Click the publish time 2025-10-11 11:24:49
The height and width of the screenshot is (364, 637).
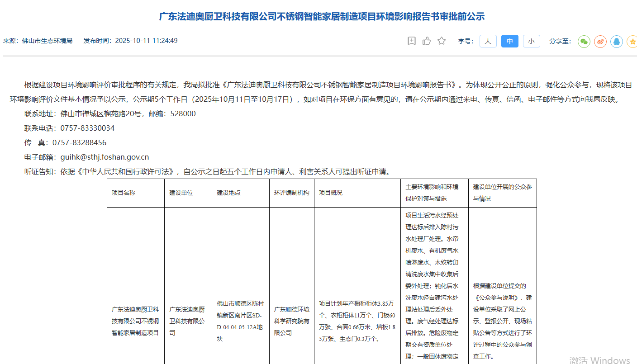pyautogui.click(x=146, y=41)
